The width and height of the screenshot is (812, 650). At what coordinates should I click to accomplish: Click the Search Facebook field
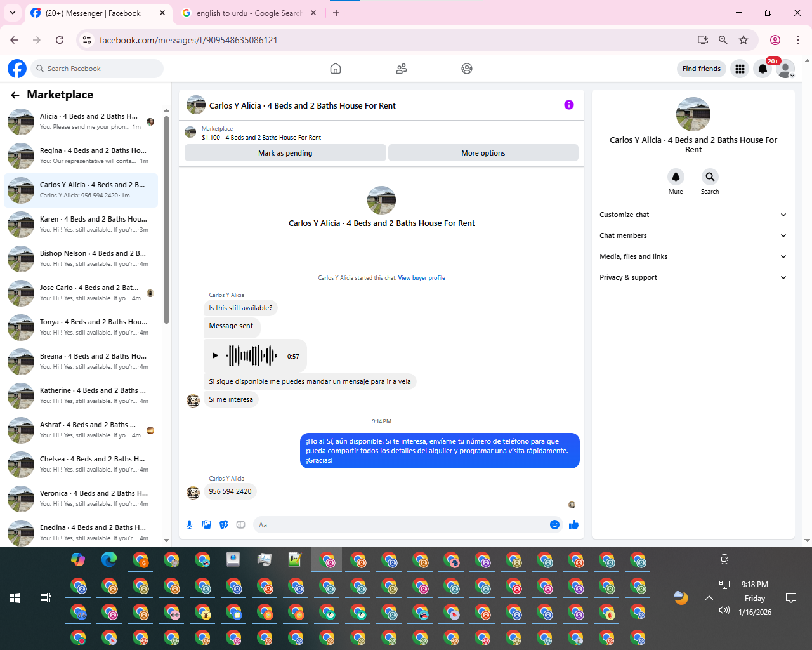(x=97, y=69)
